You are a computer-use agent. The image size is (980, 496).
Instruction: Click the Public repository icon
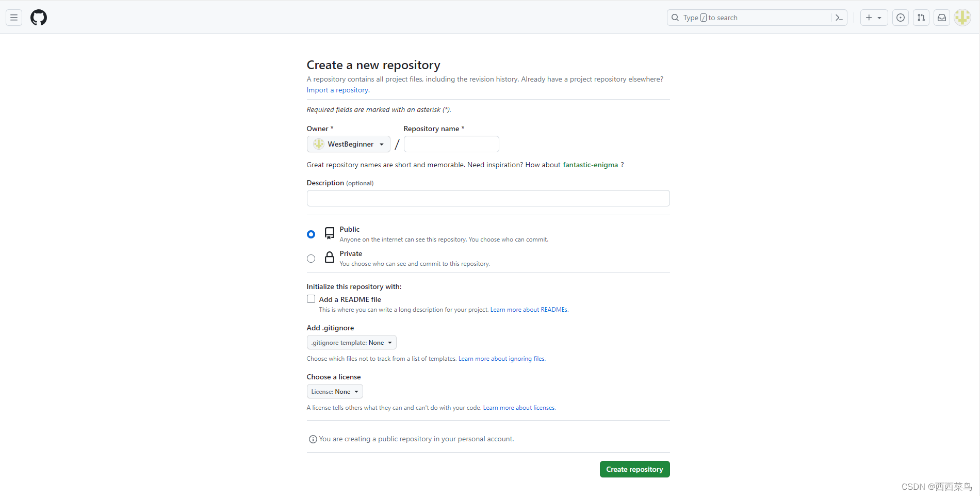330,233
